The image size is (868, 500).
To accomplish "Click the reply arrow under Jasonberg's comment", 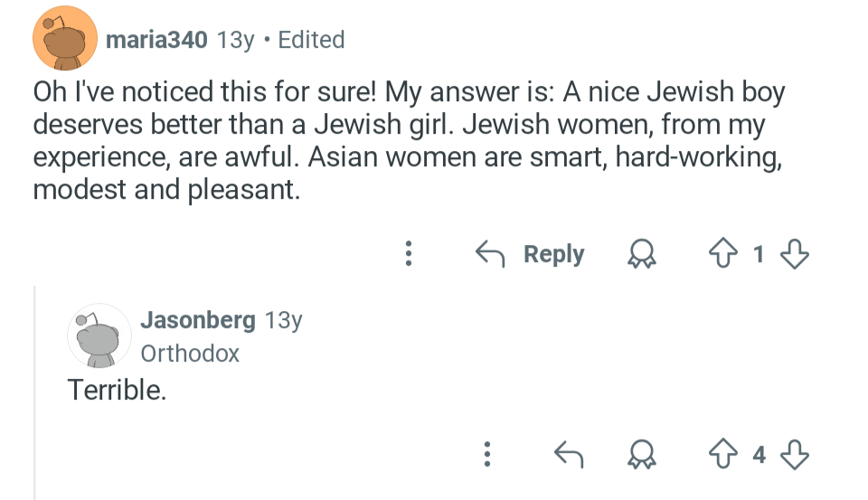I will pyautogui.click(x=567, y=455).
